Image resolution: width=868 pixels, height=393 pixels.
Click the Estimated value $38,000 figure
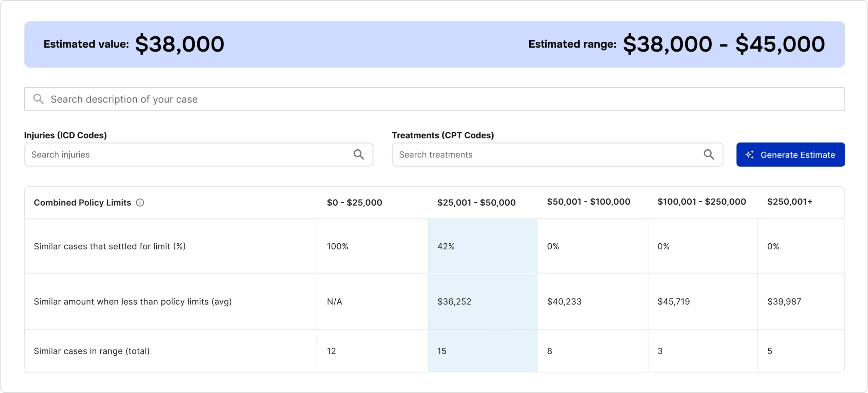(179, 44)
